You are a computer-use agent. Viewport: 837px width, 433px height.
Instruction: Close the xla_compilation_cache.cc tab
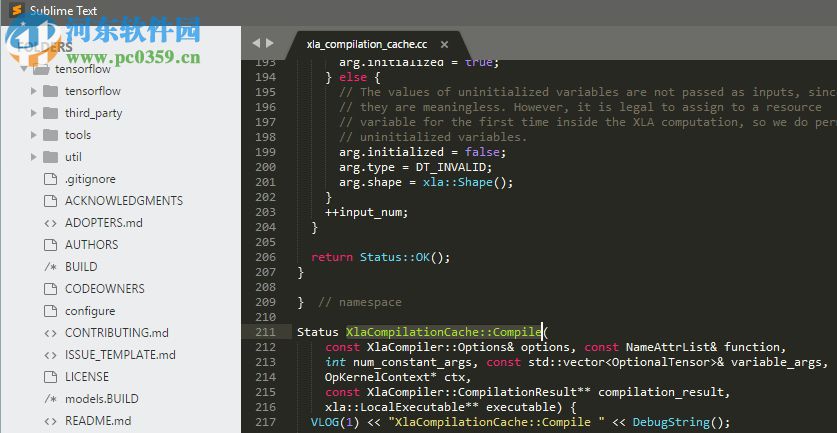coord(444,45)
